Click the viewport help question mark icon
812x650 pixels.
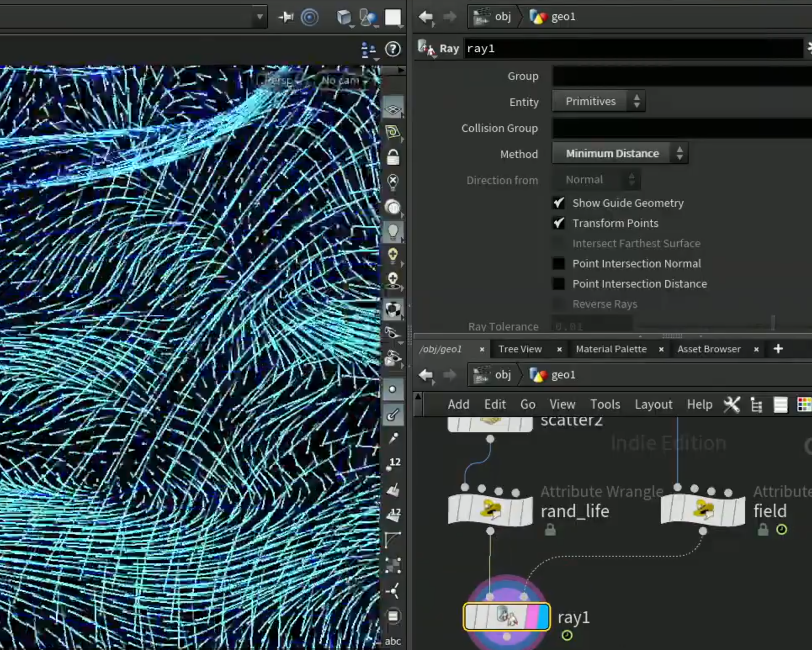pos(393,49)
